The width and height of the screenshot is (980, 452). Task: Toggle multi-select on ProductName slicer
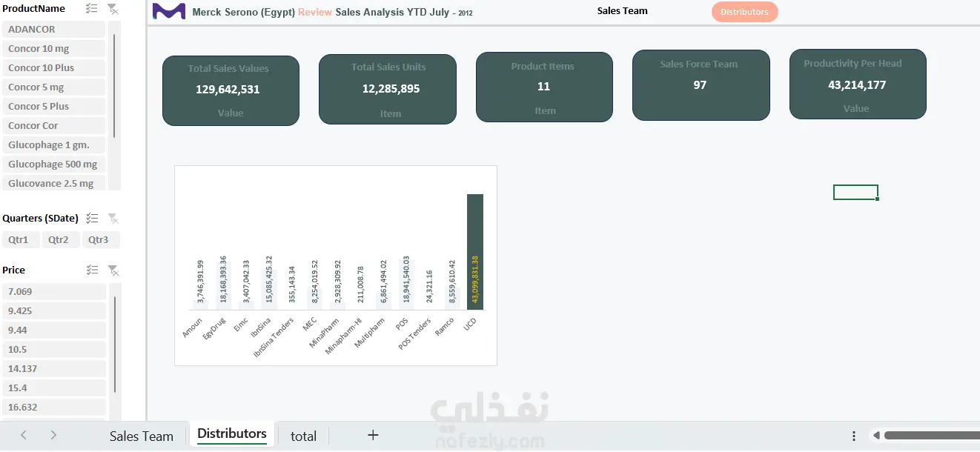coord(91,9)
